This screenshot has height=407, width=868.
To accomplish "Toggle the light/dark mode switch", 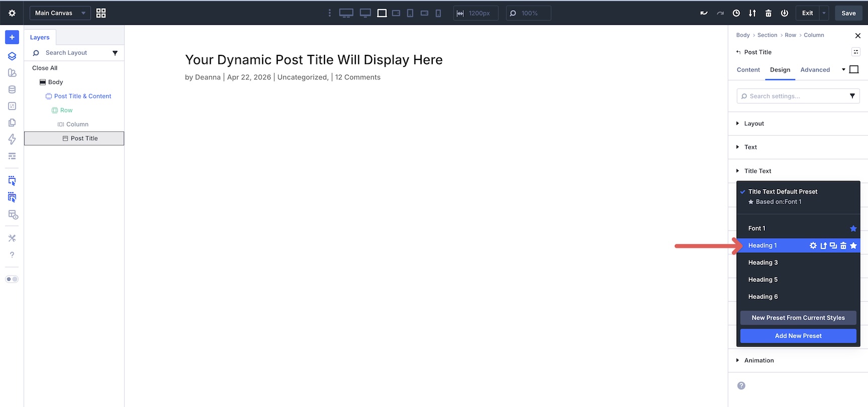I will coord(12,279).
